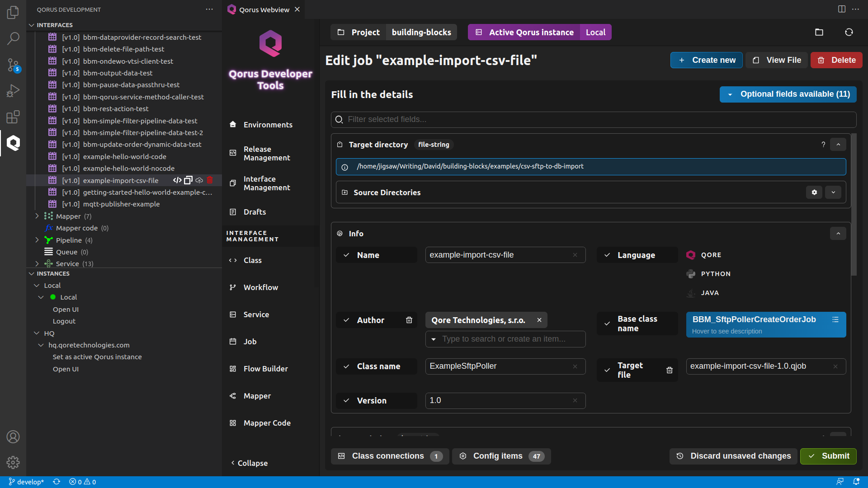Click the notifications bell in status bar
Screen dimensions: 868x488
[856, 482]
